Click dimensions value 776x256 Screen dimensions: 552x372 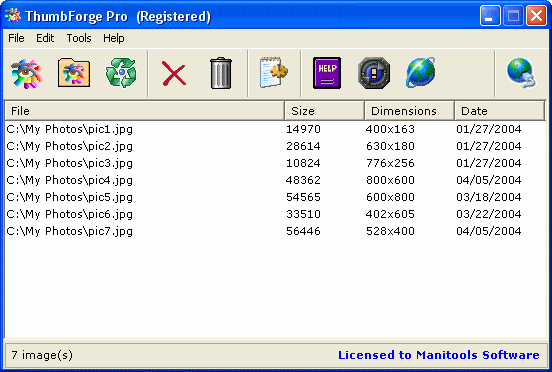[390, 163]
